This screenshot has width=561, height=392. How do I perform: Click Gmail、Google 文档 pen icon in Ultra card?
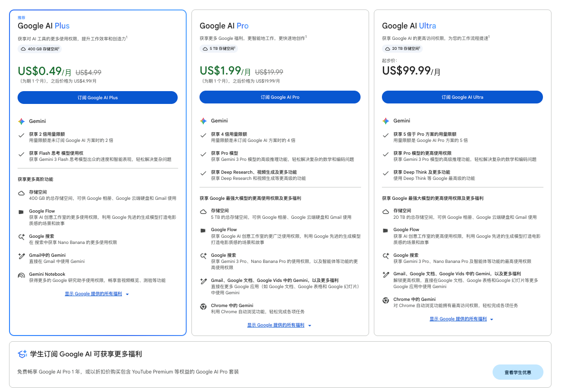[x=386, y=275]
